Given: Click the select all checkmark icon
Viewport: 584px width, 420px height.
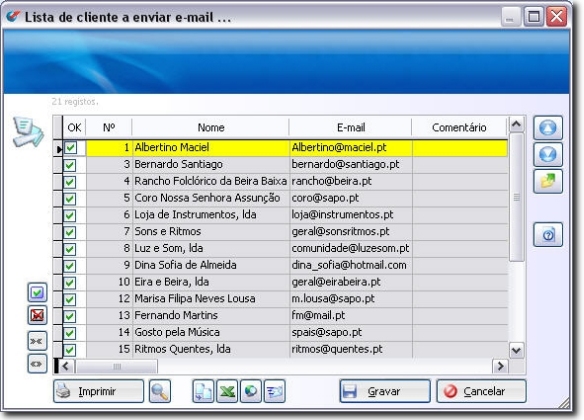Looking at the screenshot, I should click(37, 292).
